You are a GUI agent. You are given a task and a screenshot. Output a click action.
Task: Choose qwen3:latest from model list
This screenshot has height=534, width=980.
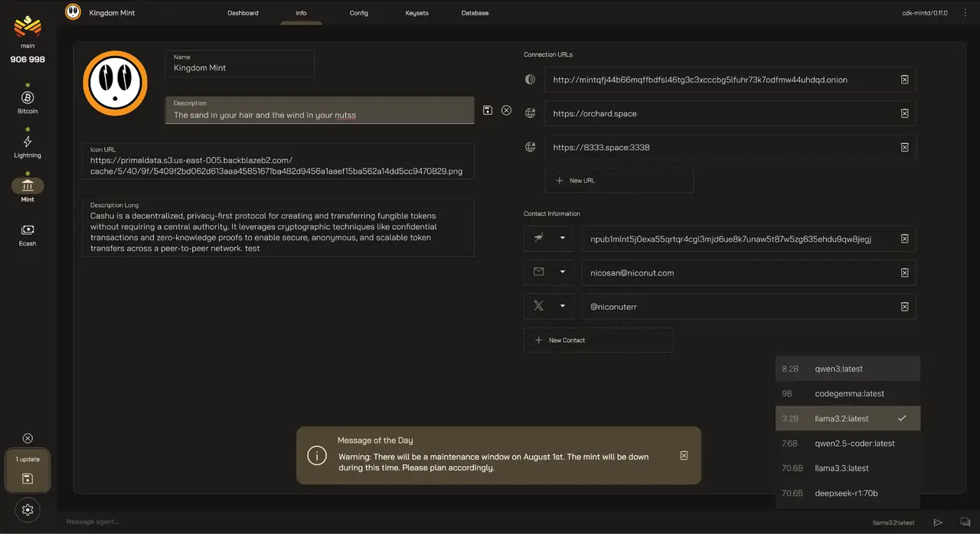tap(848, 369)
